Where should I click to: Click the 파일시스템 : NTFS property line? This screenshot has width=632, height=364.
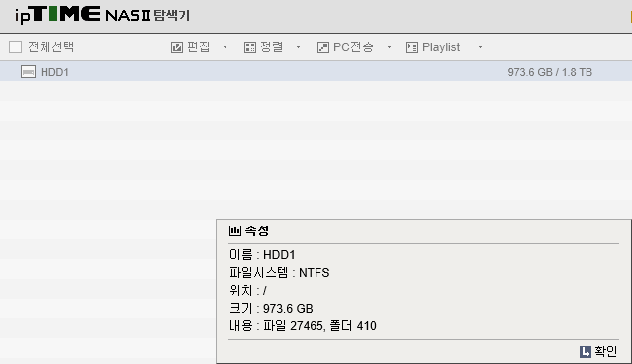tap(279, 273)
